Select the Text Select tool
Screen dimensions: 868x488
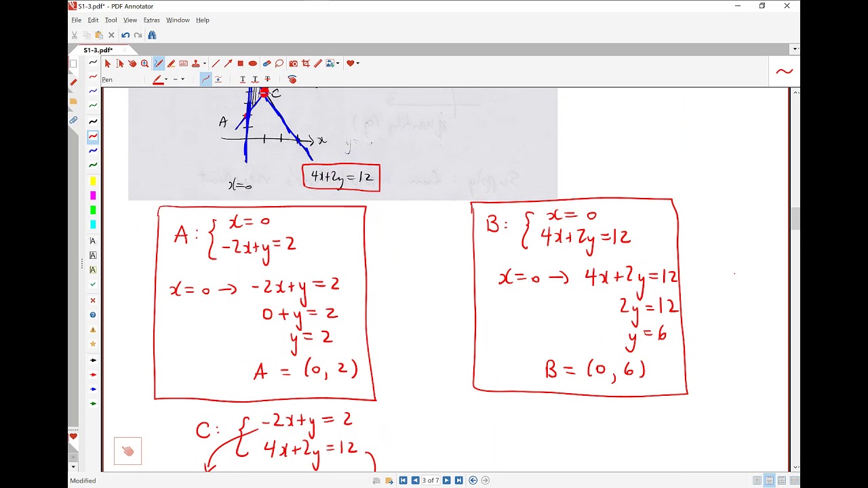pyautogui.click(x=120, y=63)
